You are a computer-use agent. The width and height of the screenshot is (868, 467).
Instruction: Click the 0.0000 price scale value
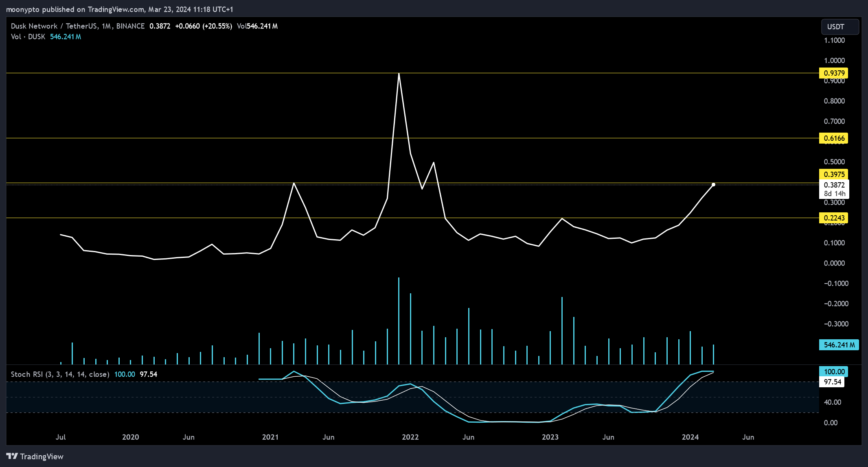pos(834,263)
